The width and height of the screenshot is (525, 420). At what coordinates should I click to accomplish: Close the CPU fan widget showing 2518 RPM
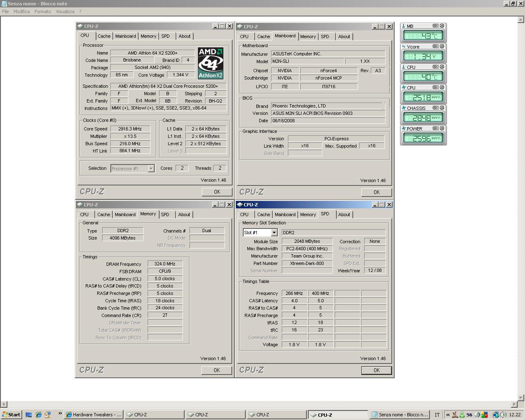tap(442, 87)
